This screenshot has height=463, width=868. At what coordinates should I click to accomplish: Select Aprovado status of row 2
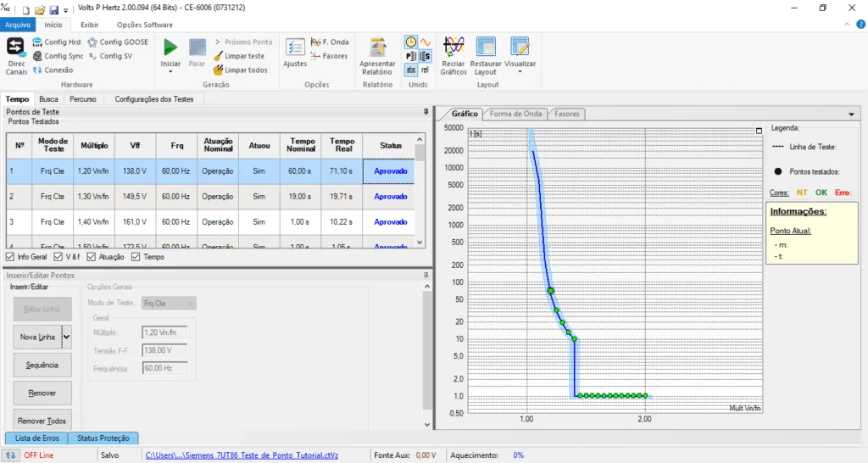390,197
